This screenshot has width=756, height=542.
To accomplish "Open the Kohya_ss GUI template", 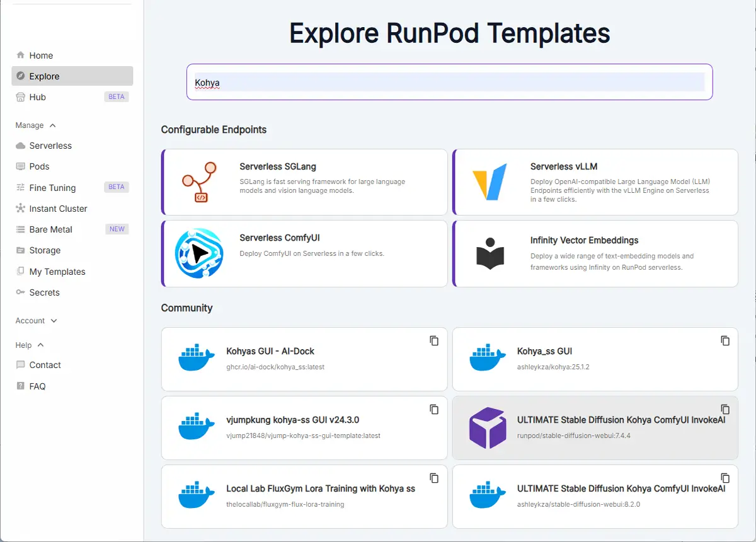I will [595, 359].
